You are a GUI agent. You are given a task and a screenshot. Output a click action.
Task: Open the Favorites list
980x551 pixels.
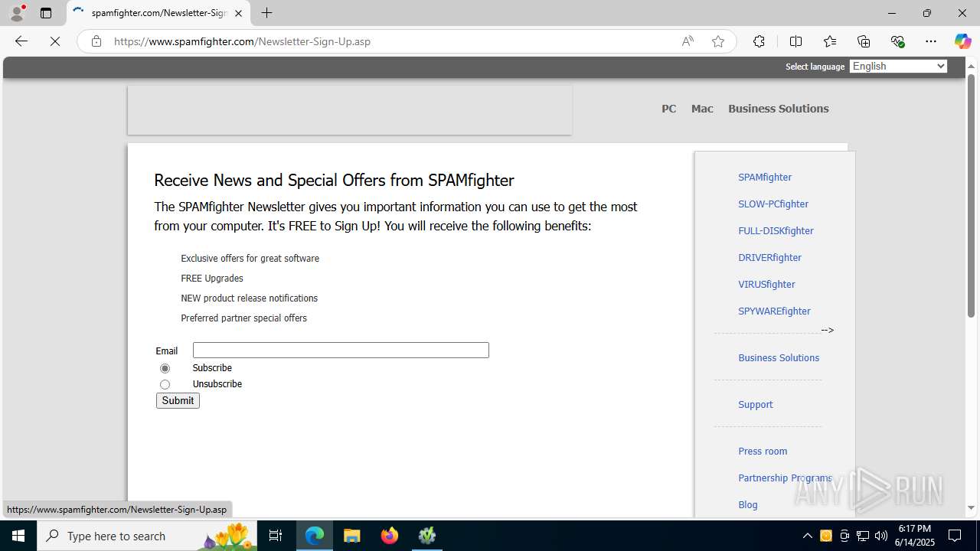(830, 41)
